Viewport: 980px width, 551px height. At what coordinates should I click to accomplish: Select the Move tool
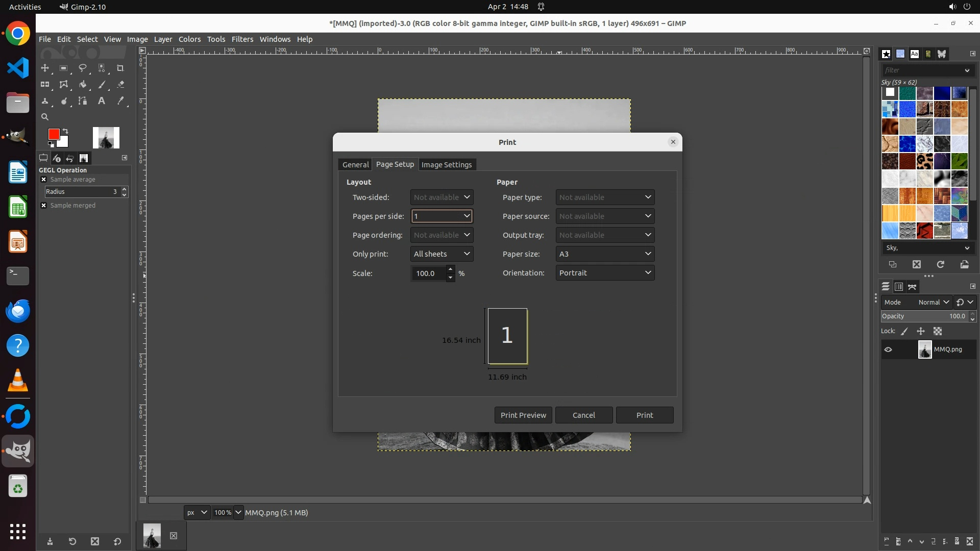tap(45, 68)
